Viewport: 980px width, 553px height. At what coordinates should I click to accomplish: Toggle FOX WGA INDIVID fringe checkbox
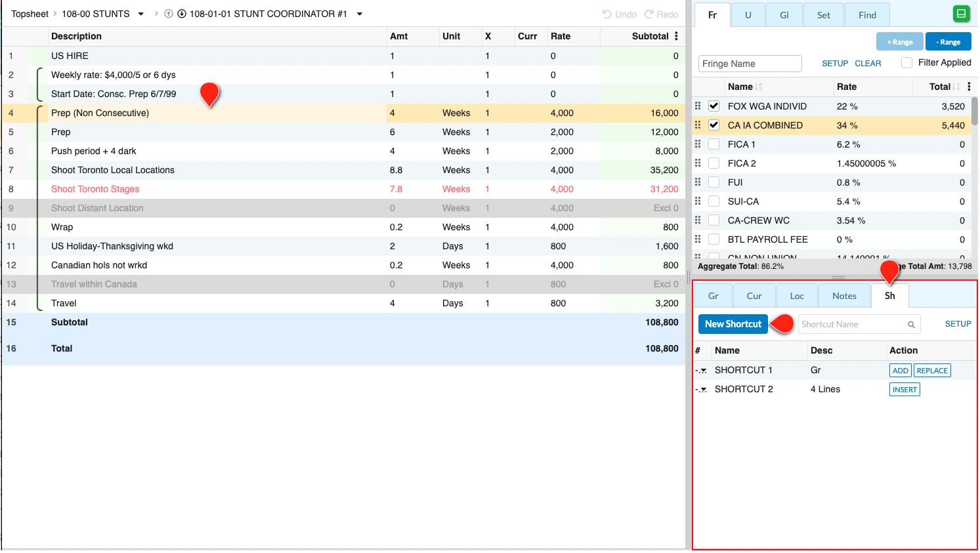tap(714, 106)
